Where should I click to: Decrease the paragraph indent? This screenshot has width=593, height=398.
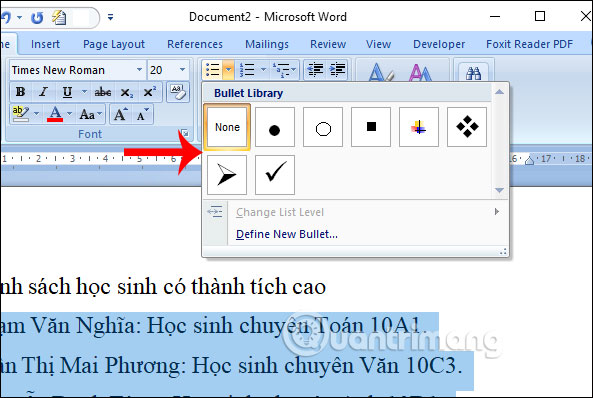point(315,70)
